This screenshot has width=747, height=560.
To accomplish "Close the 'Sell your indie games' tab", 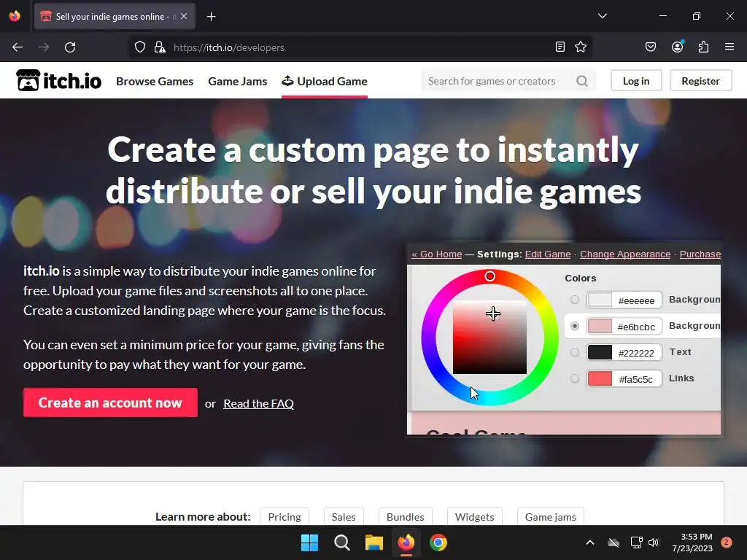I will pos(184,16).
